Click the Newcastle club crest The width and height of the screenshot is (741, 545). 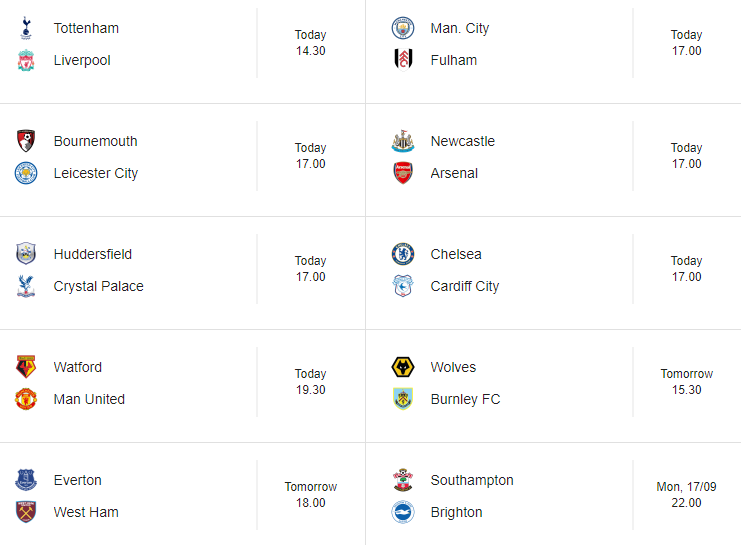tap(403, 141)
